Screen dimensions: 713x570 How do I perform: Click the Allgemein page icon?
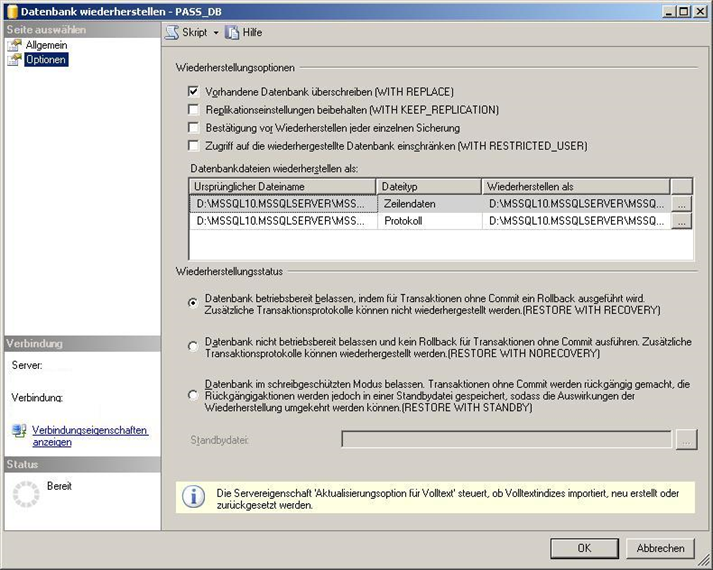coord(14,46)
